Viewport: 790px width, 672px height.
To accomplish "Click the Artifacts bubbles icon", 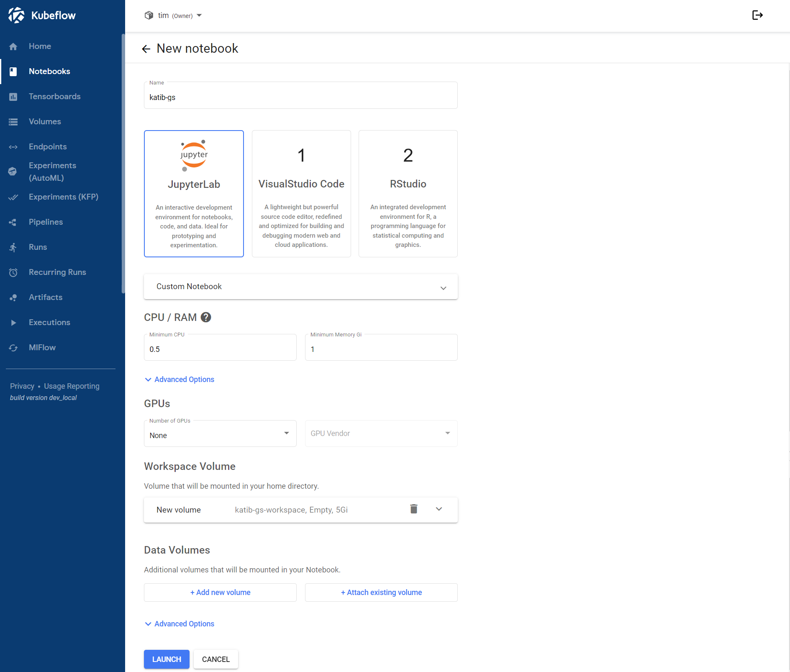I will point(13,298).
